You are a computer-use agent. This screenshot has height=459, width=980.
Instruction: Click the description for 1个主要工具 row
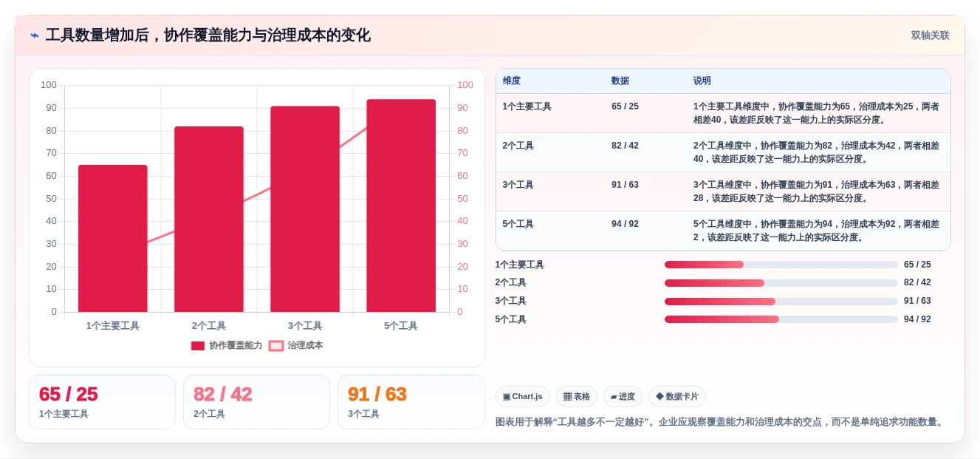[x=817, y=113]
